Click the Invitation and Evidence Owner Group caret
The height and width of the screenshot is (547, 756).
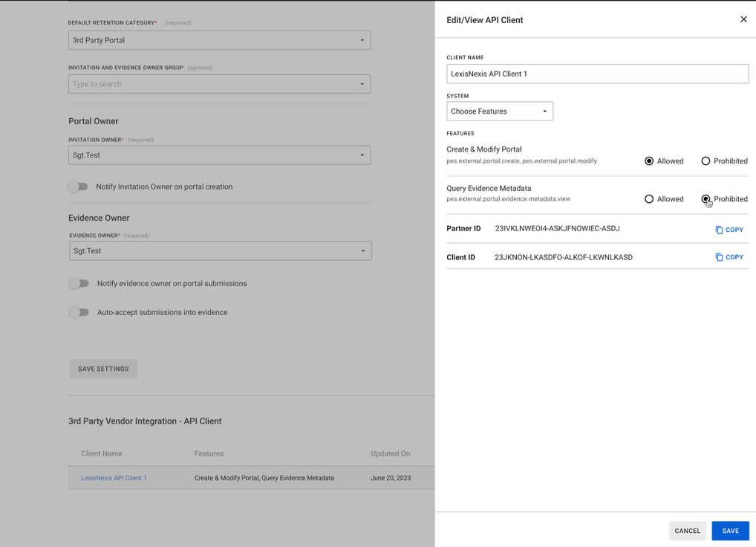coord(362,83)
